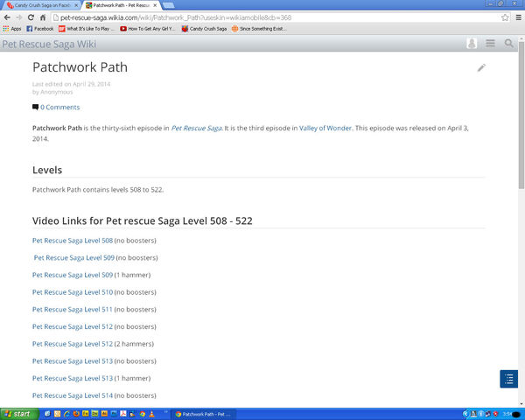Open the Apps bookmark shortcut

click(x=12, y=29)
